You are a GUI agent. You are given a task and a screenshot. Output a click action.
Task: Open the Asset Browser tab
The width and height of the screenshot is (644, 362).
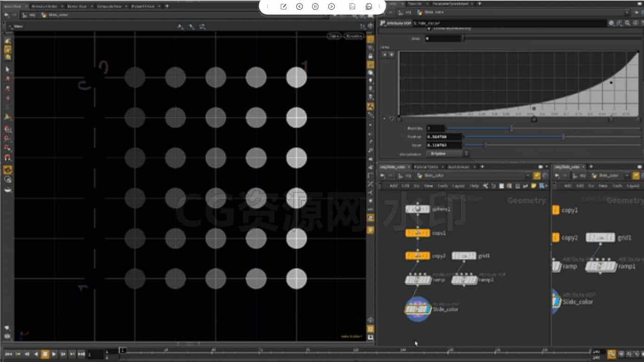pyautogui.click(x=459, y=167)
